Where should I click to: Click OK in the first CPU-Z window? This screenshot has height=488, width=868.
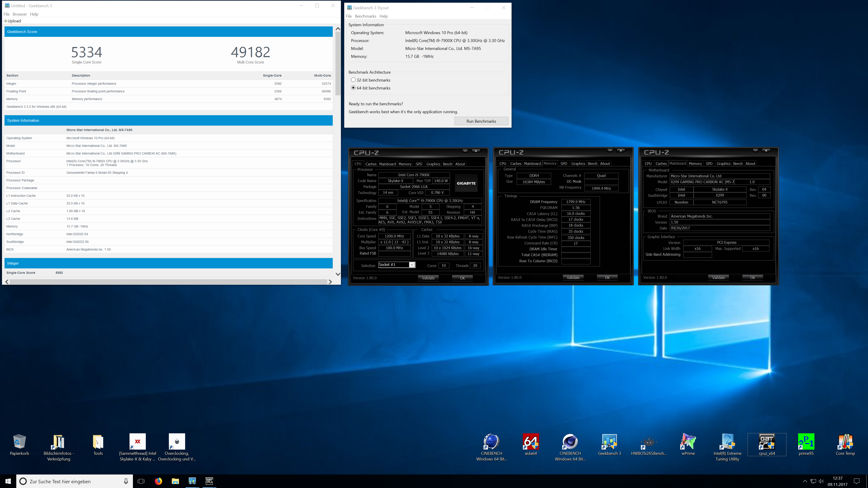(462, 278)
